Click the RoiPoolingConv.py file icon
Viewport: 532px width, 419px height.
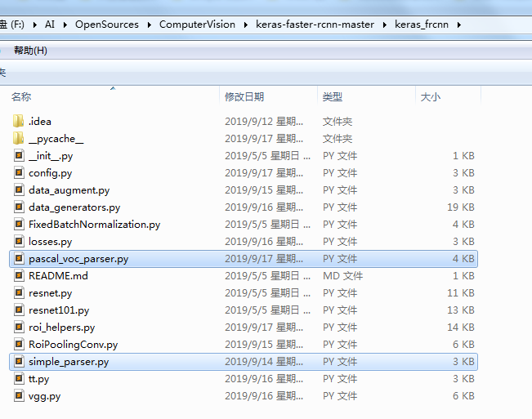click(19, 345)
